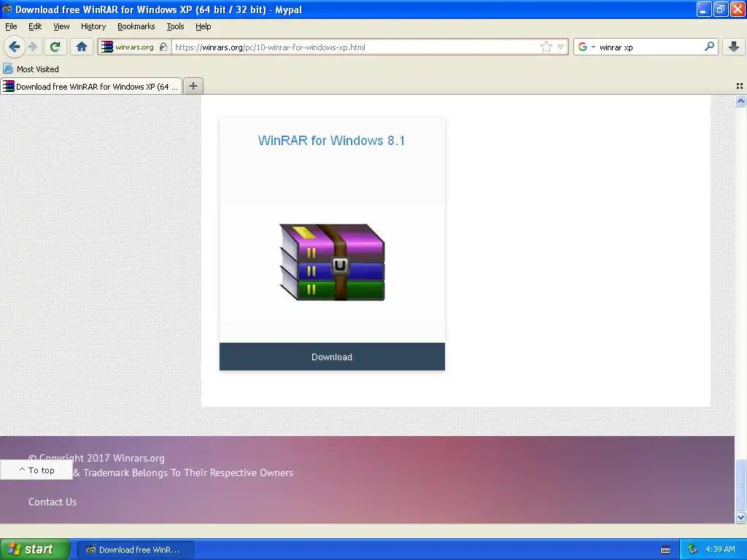This screenshot has width=747, height=560.
Task: Click the To top button
Action: (x=36, y=470)
